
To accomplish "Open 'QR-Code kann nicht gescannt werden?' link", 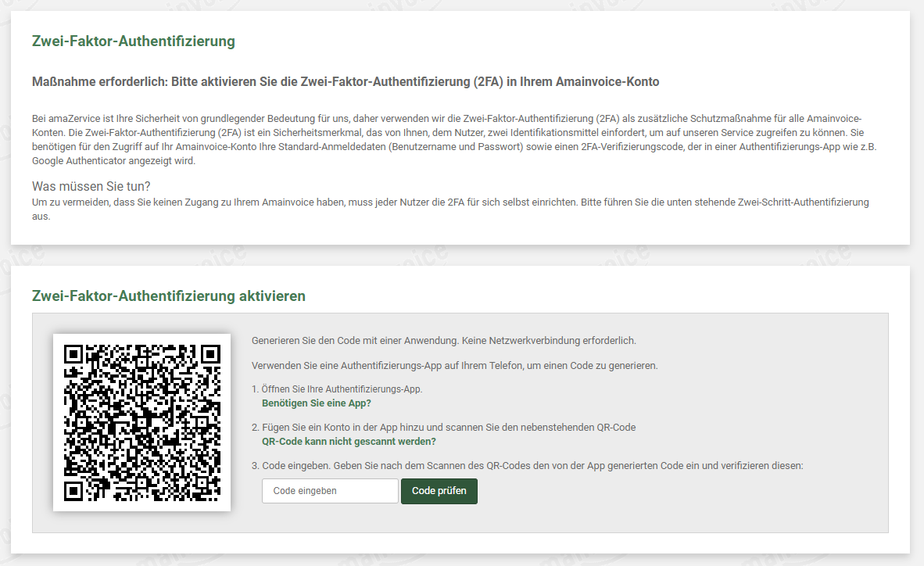I will (349, 442).
